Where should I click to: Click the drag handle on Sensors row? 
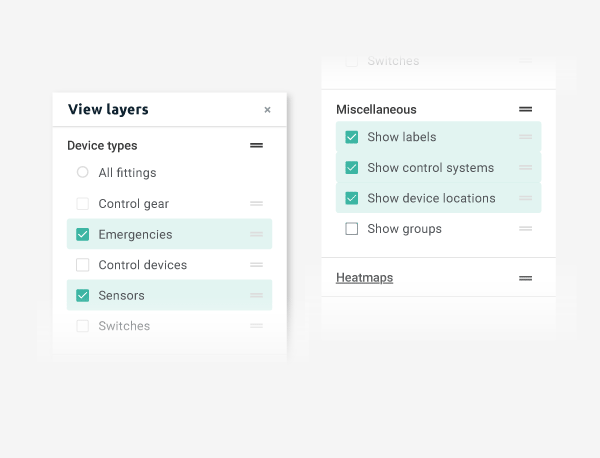pyautogui.click(x=256, y=295)
